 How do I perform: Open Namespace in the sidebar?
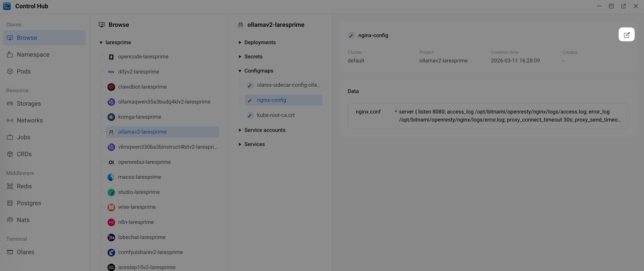click(44, 54)
